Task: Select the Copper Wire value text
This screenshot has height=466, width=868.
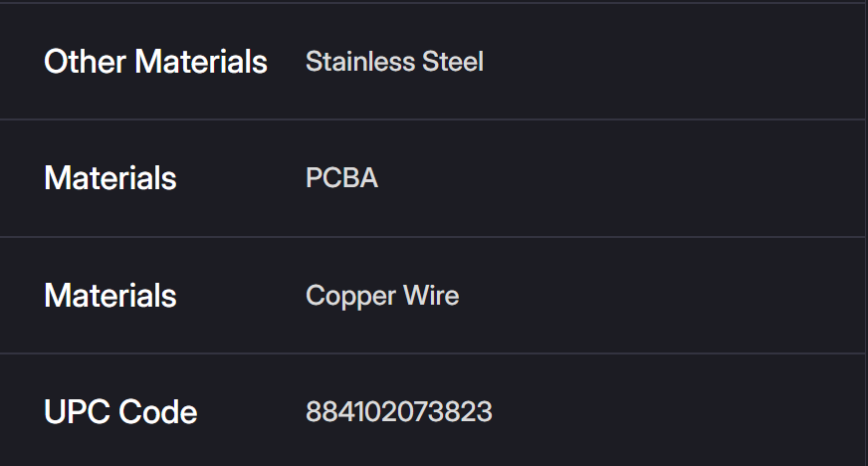Action: (382, 296)
